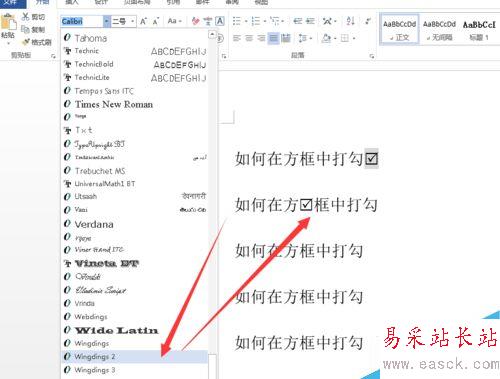Screen dimensions: 500x379
Task: Choose Times New Roman font
Action: coord(135,104)
